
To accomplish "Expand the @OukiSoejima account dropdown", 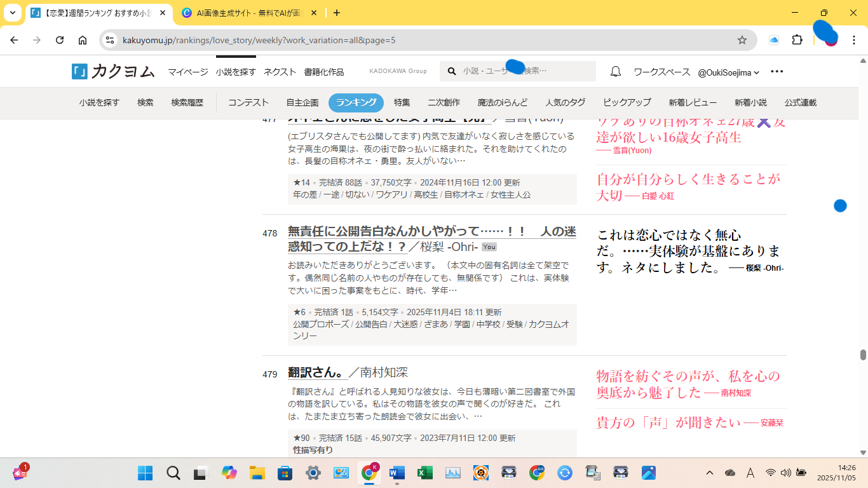I will 728,72.
